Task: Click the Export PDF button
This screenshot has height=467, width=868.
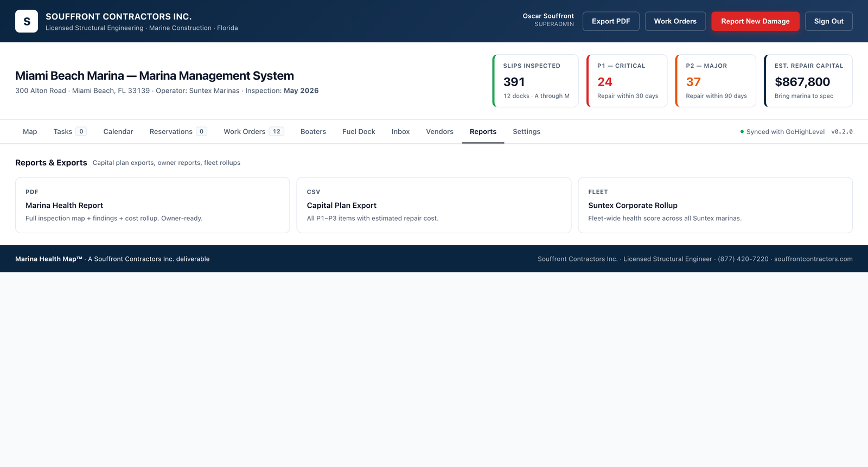Action: pyautogui.click(x=611, y=21)
